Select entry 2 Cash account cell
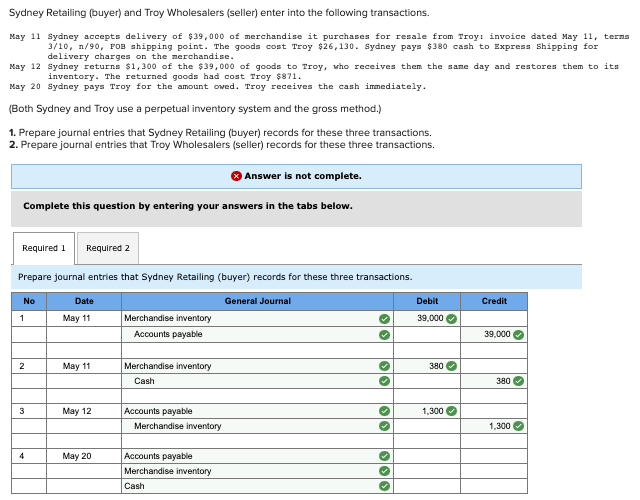The width and height of the screenshot is (640, 500). (x=257, y=381)
